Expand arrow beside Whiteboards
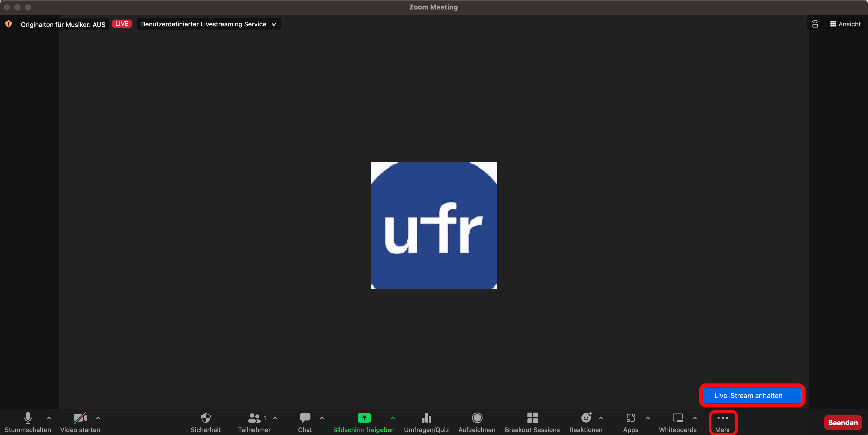This screenshot has height=435, width=868. (695, 418)
